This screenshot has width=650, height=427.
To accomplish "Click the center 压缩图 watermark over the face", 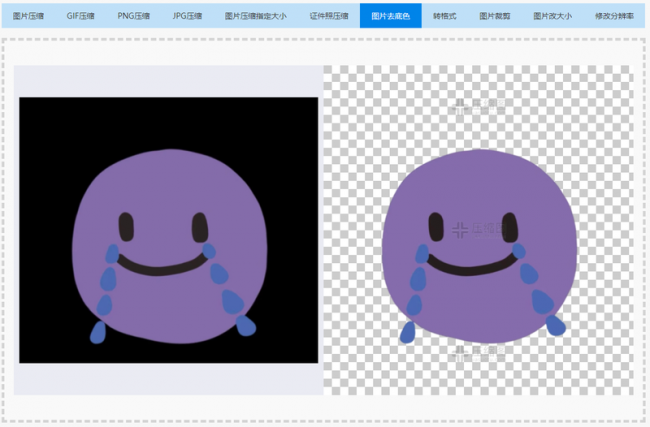I will [478, 230].
